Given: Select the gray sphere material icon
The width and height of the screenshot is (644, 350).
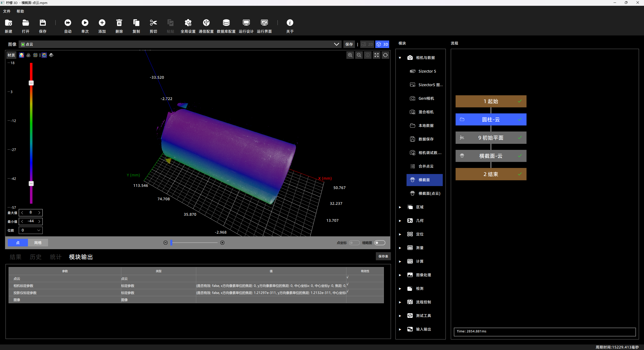Looking at the screenshot, I should click(28, 55).
